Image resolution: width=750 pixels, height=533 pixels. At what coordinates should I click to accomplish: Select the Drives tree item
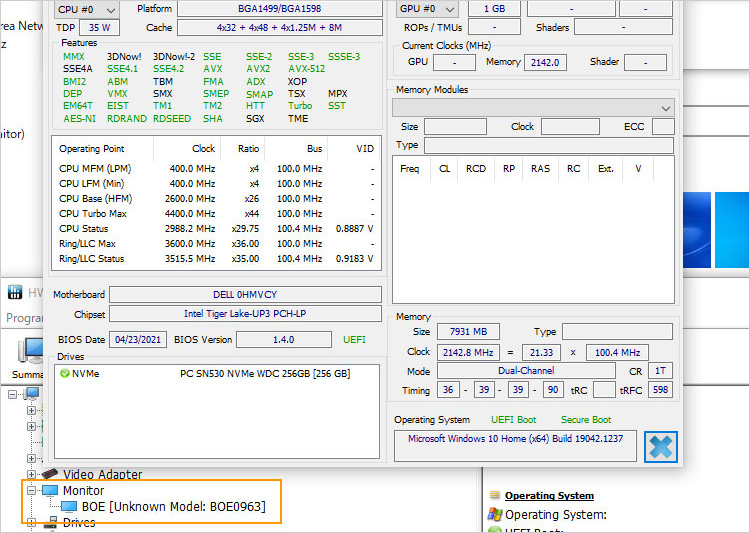pos(79,523)
